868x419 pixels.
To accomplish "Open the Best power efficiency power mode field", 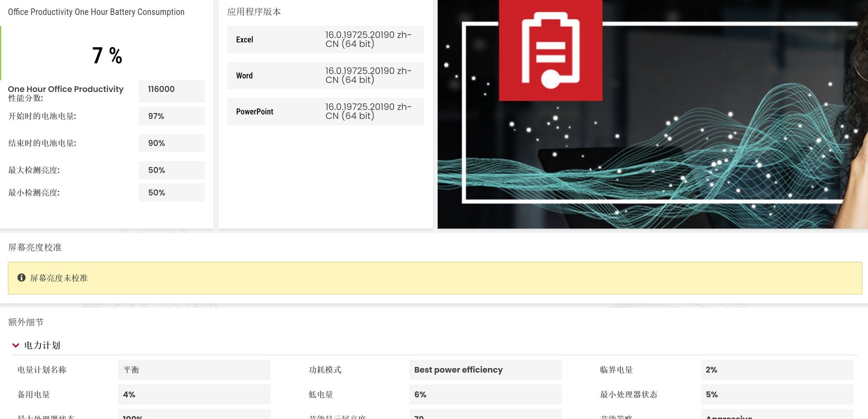I will (x=485, y=370).
